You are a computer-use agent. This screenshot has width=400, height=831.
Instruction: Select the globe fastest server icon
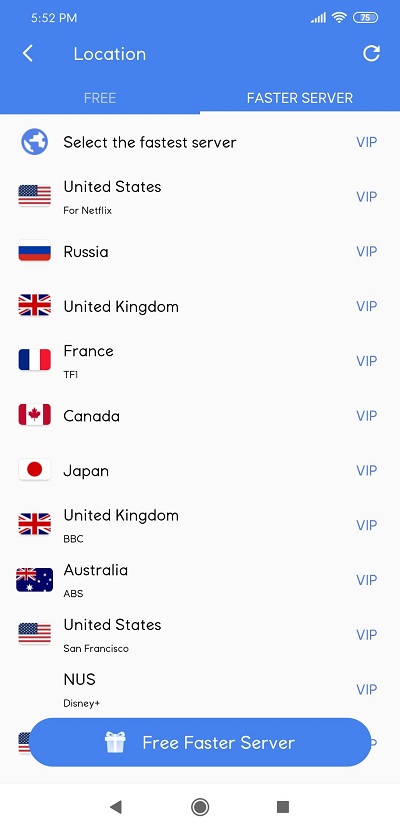click(x=34, y=142)
